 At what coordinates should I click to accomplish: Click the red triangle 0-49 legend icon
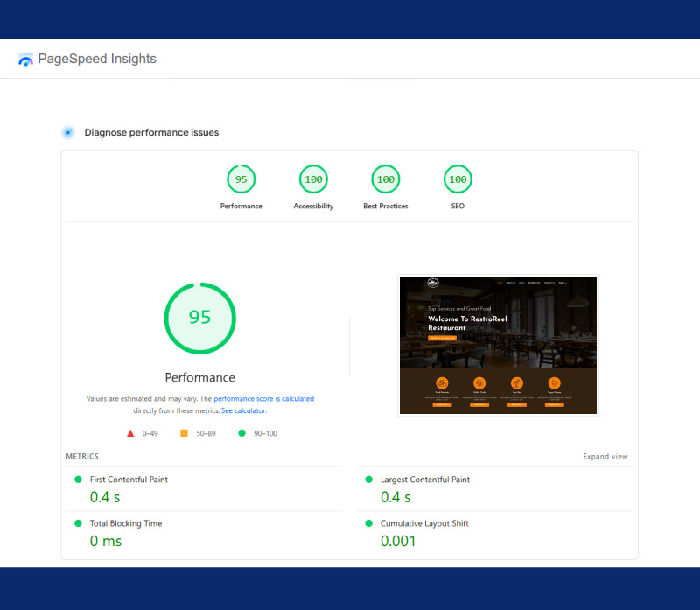pyautogui.click(x=130, y=432)
